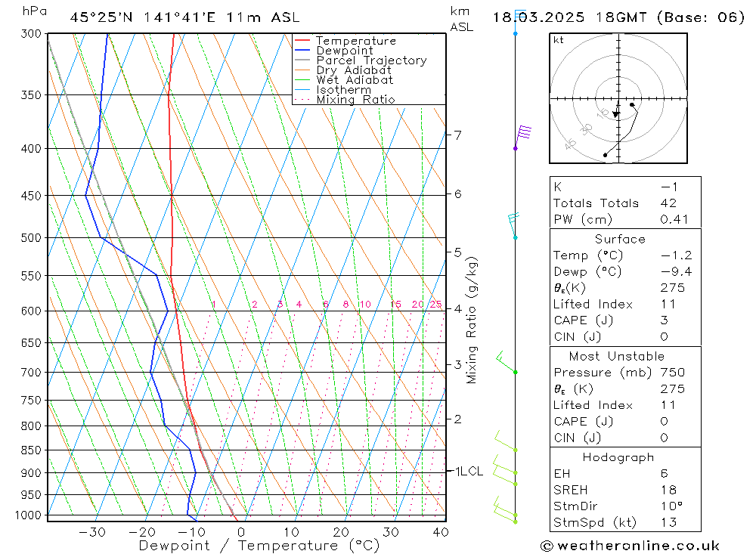Click the 'Hodograph' section heading

(618, 457)
